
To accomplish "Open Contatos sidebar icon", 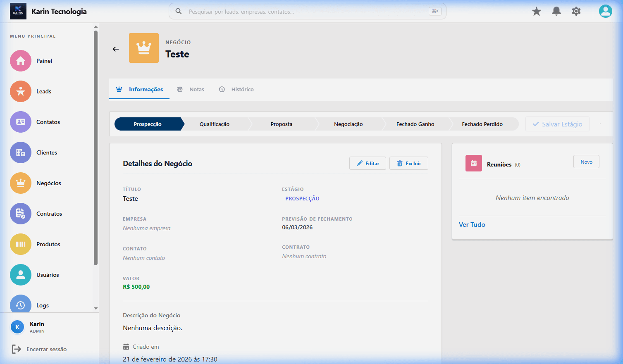I will (21, 122).
